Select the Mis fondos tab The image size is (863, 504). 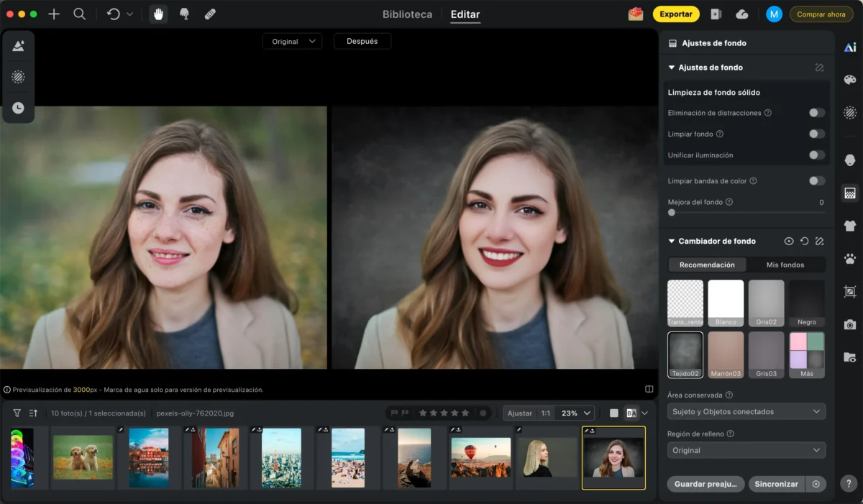(x=785, y=265)
